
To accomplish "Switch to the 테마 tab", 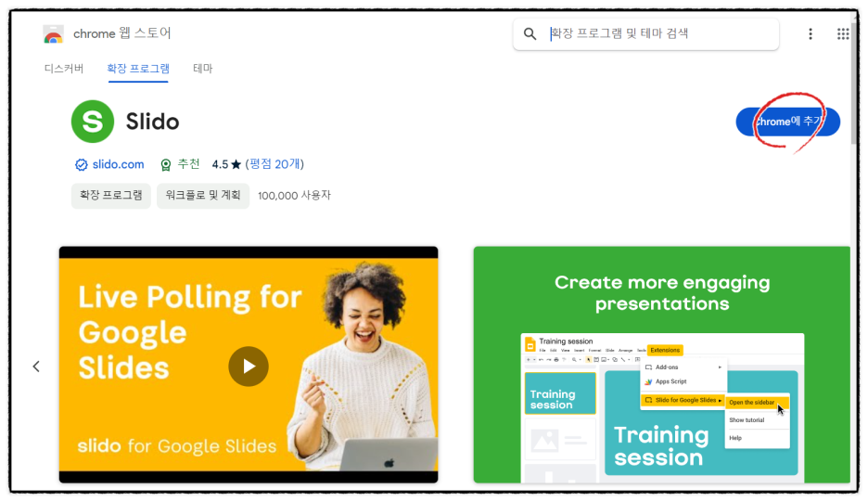I will (x=202, y=68).
